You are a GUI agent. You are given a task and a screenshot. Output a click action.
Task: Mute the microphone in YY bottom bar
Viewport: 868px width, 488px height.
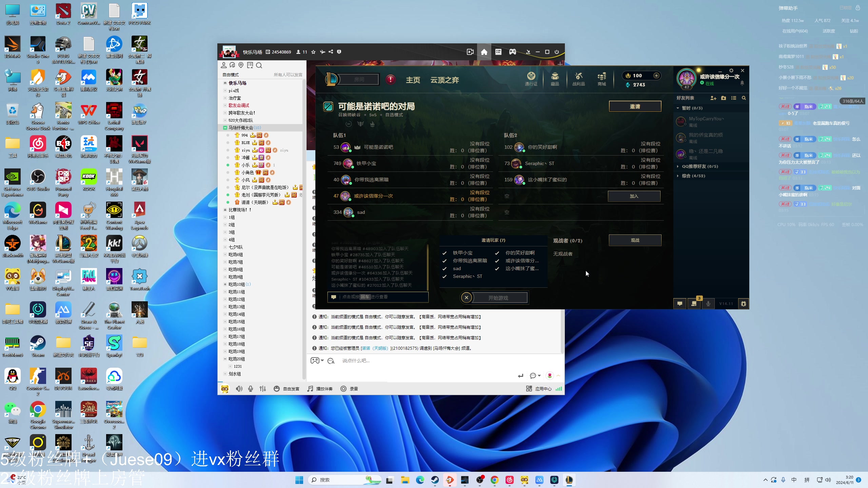coord(251,389)
